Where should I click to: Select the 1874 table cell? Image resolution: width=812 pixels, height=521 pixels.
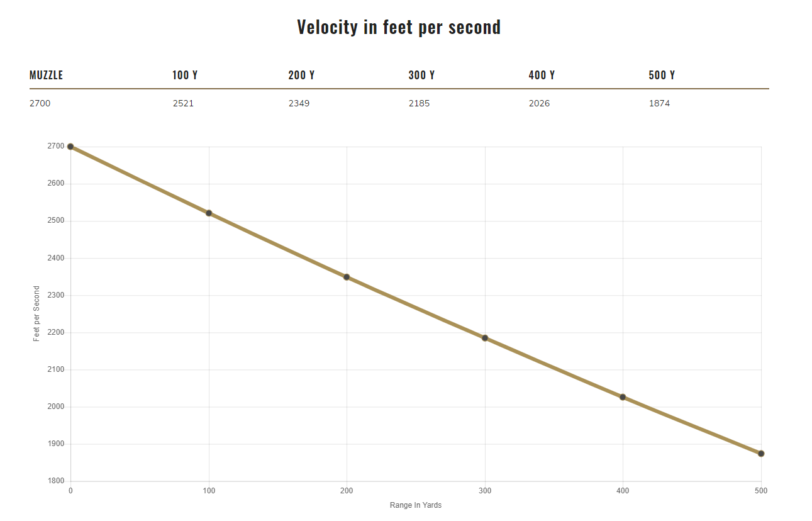coord(659,103)
